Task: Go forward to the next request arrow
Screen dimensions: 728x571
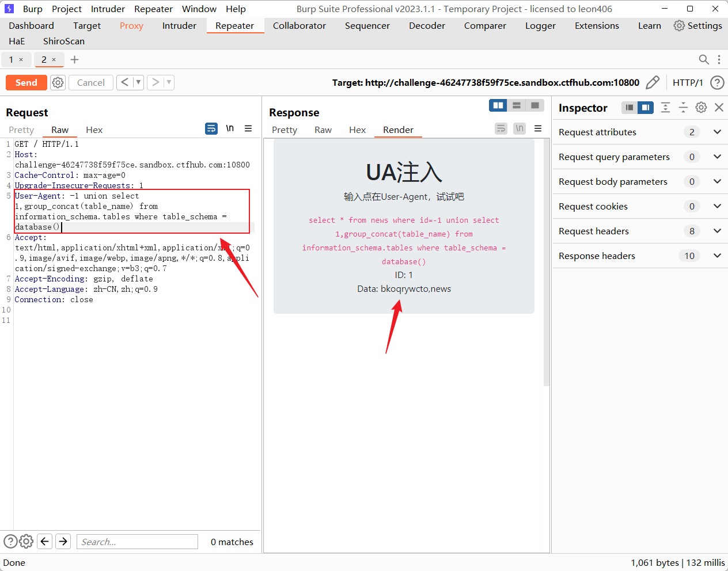Action: (x=155, y=82)
